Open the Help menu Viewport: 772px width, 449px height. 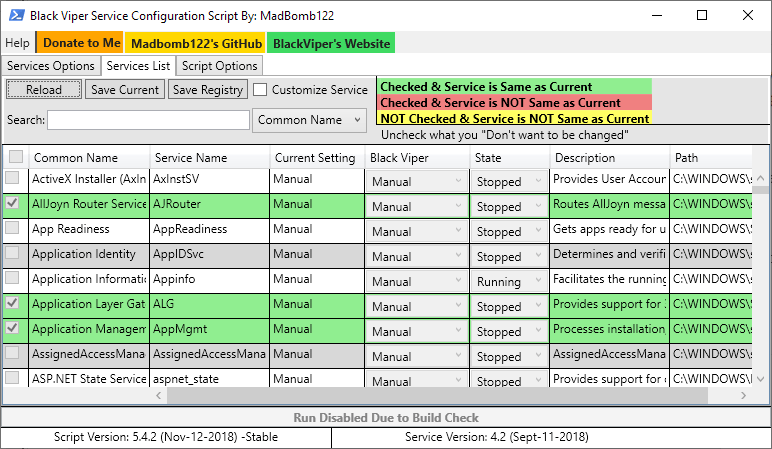coord(17,43)
